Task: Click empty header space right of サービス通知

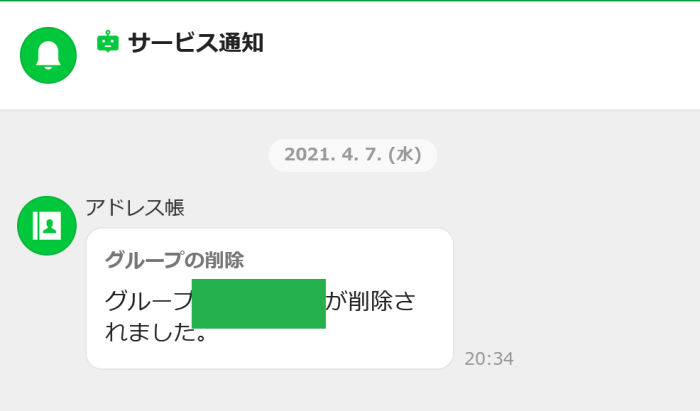Action: 478,54
